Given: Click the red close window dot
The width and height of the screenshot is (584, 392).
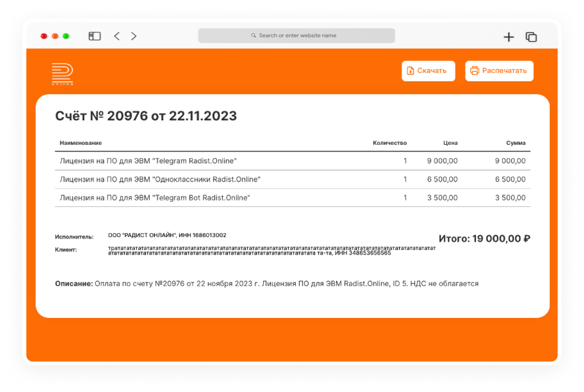Looking at the screenshot, I should [x=44, y=36].
